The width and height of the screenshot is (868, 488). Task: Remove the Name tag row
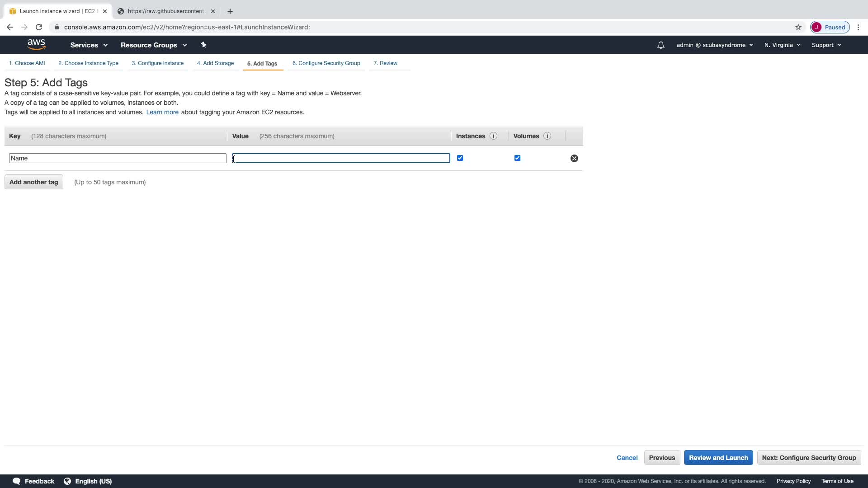tap(574, 158)
